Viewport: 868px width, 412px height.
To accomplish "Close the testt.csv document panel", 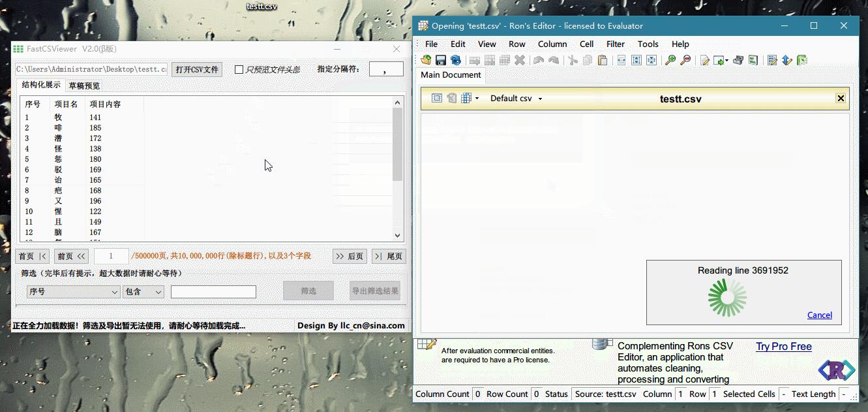I will coord(841,99).
